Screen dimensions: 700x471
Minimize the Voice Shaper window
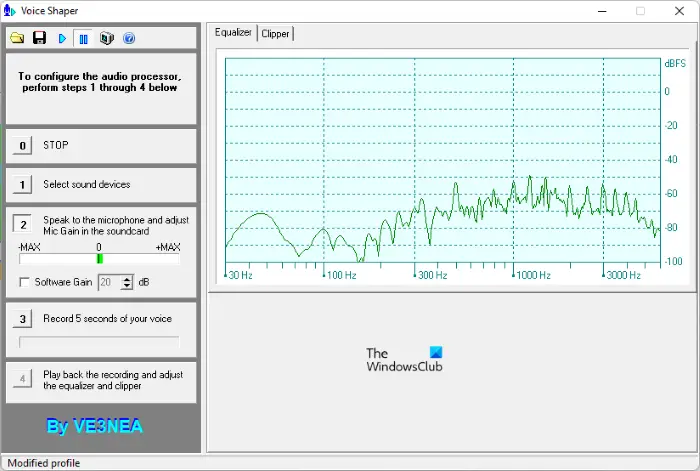click(602, 11)
